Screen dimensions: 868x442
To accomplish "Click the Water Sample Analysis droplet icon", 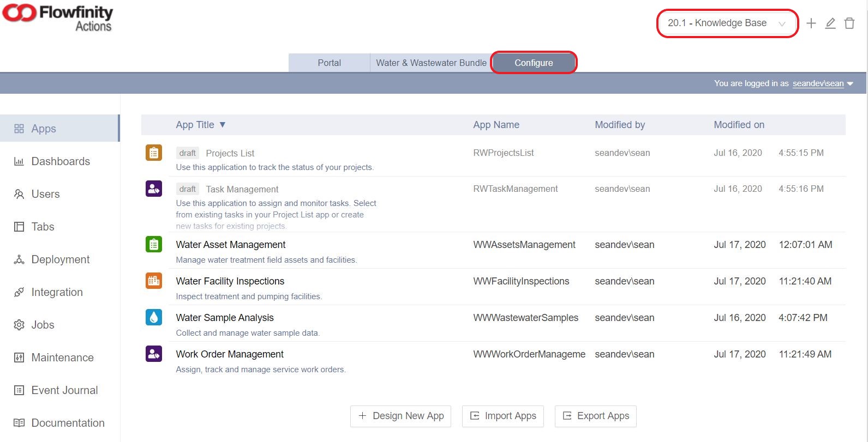I will 154,317.
